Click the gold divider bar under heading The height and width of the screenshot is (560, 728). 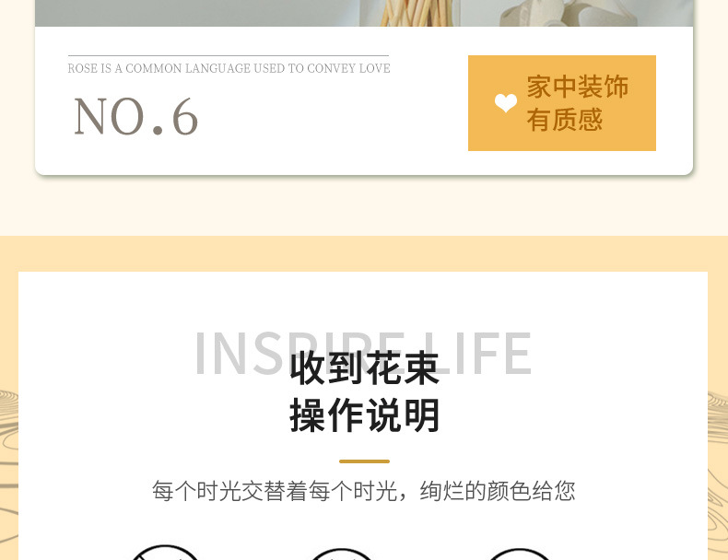tap(364, 461)
